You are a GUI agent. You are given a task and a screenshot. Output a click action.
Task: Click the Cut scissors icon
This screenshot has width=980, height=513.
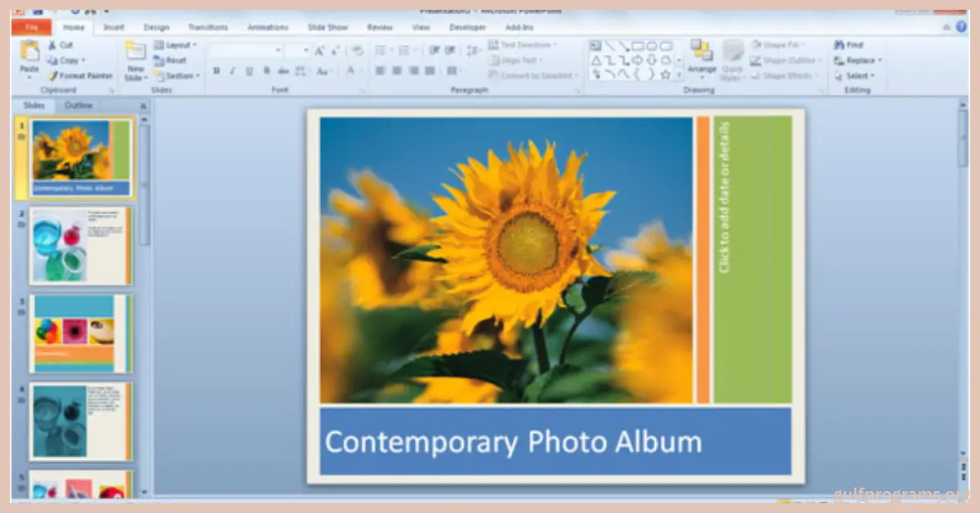(x=53, y=46)
